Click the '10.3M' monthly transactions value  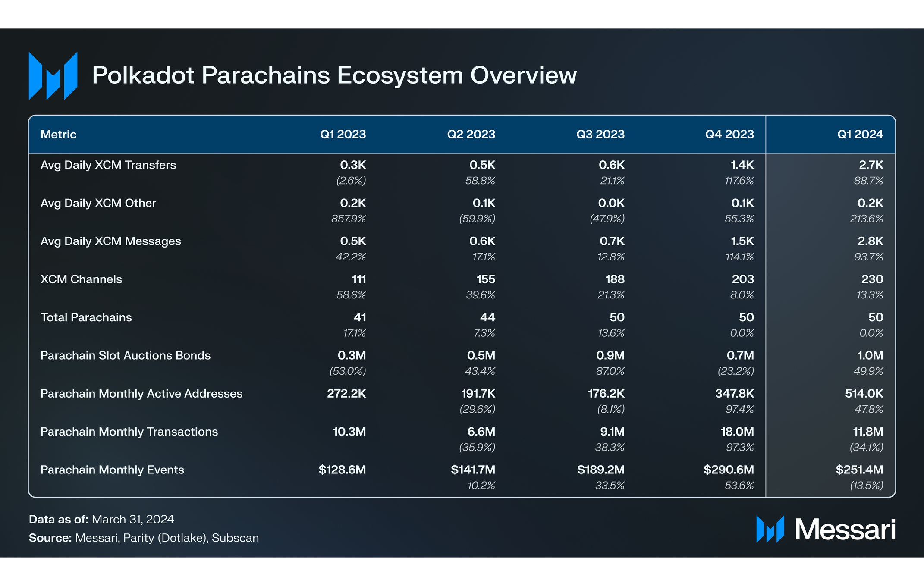349,432
